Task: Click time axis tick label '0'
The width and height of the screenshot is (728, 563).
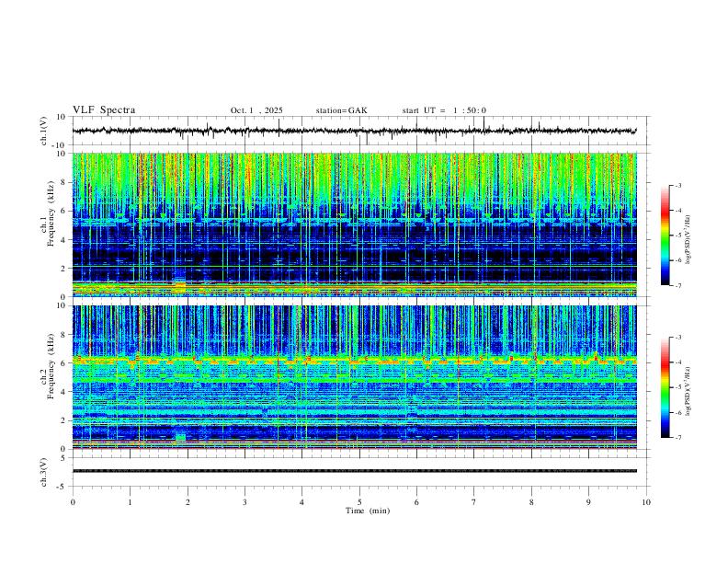Action: [73, 502]
